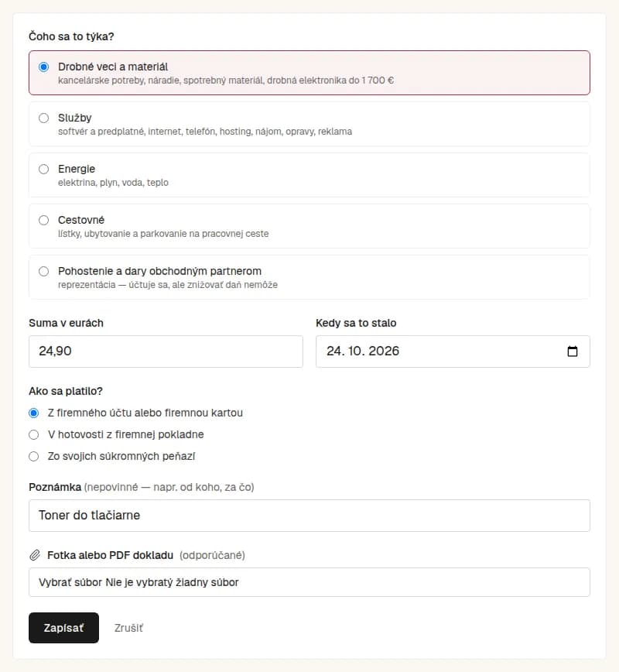Screen dimensions: 619x672
Task: Select Cestovné expense type
Action: click(43, 221)
